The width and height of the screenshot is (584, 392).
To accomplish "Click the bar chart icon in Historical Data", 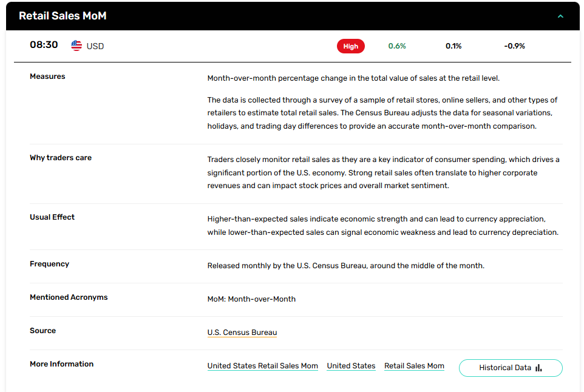I will (538, 368).
